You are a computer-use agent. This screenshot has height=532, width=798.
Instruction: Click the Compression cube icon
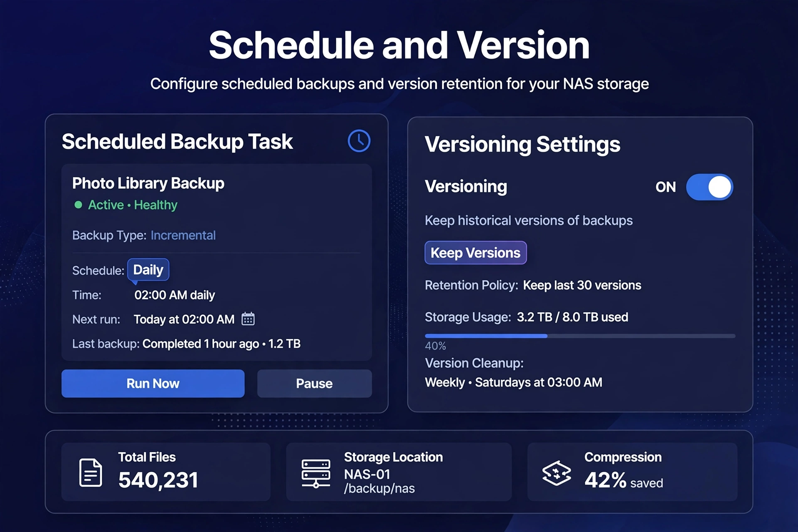coord(557,473)
